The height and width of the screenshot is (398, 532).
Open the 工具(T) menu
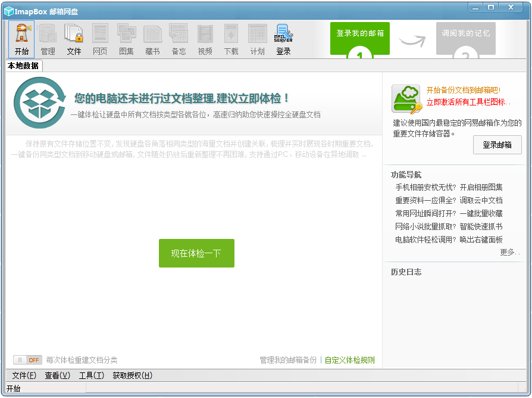[91, 375]
